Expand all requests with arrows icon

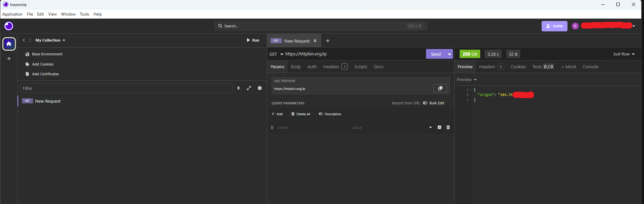tap(249, 88)
